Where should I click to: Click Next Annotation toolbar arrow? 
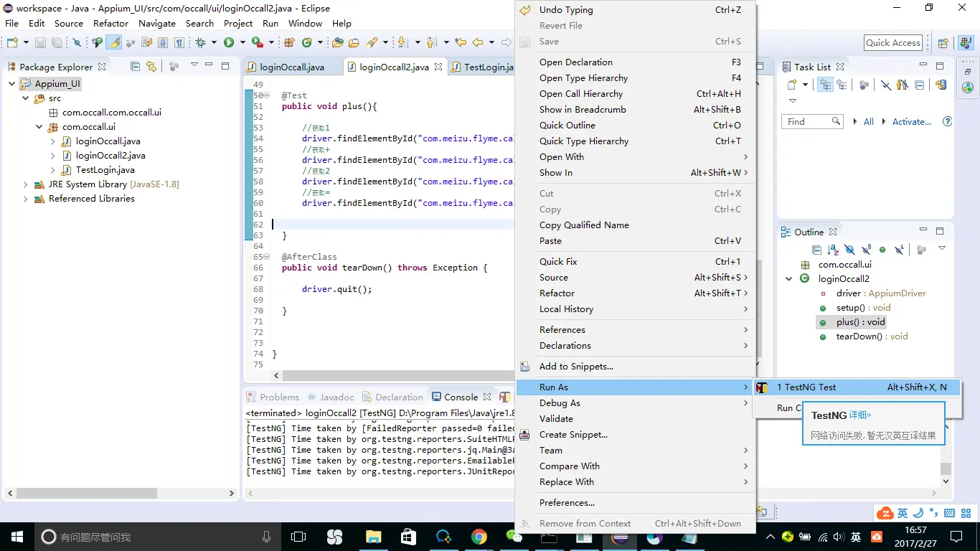point(402,43)
